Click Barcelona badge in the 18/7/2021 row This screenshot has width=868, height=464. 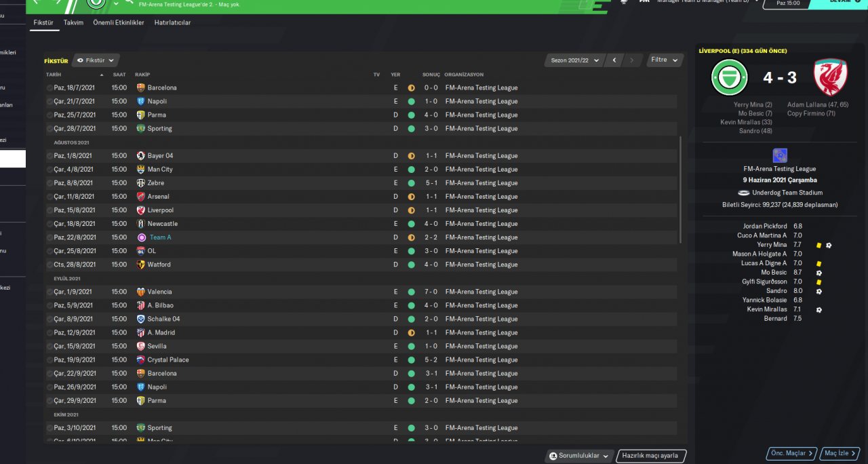tap(141, 88)
